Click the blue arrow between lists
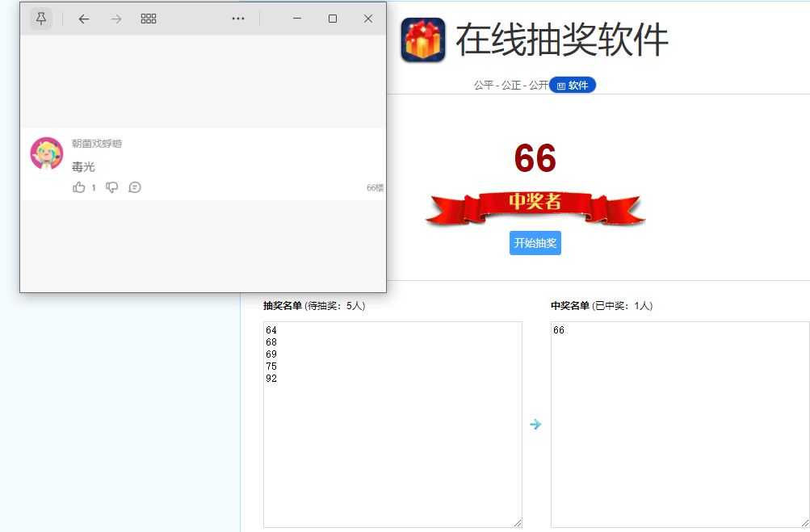 [x=535, y=425]
